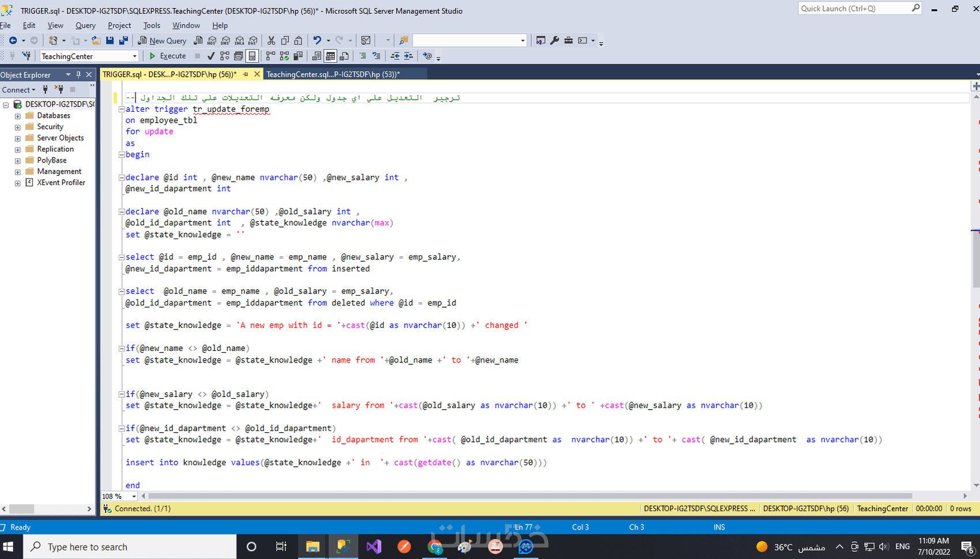Click the Query Options icon
The width and height of the screenshot is (980, 559).
point(238,56)
